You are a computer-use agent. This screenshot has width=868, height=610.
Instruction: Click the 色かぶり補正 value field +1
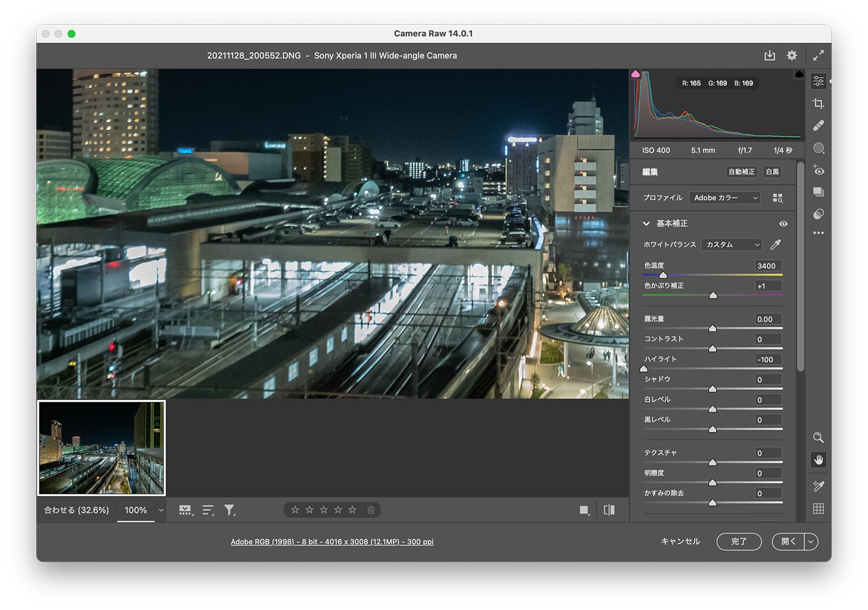(768, 286)
